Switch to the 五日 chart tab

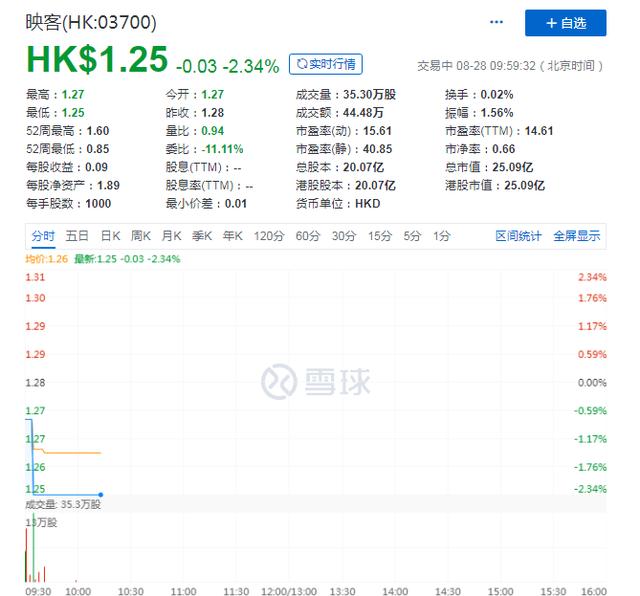tap(77, 236)
